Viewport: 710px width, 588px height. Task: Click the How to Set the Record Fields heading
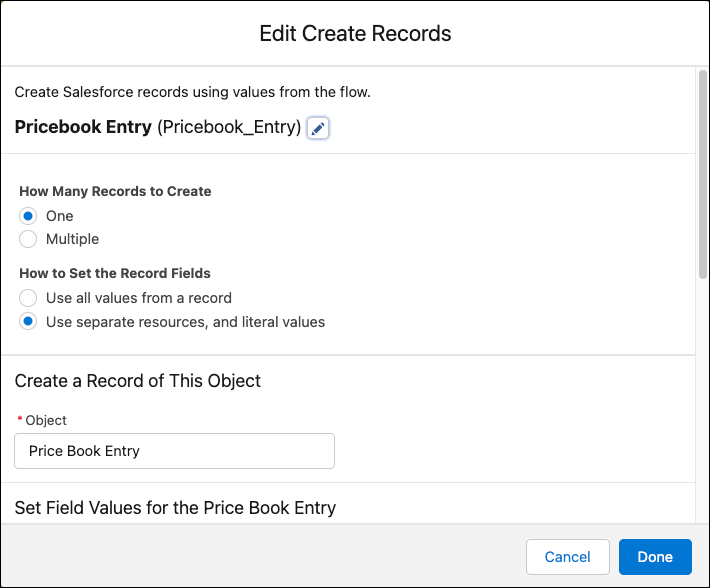pos(115,273)
